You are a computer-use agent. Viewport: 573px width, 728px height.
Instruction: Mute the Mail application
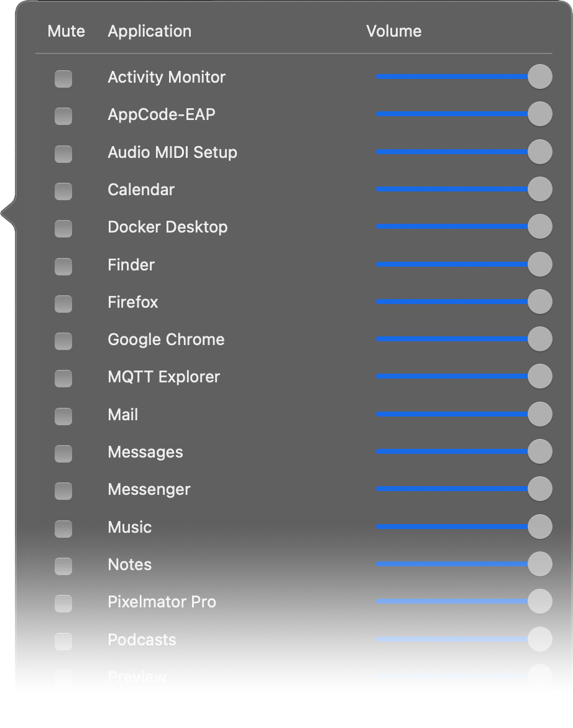coord(63,416)
